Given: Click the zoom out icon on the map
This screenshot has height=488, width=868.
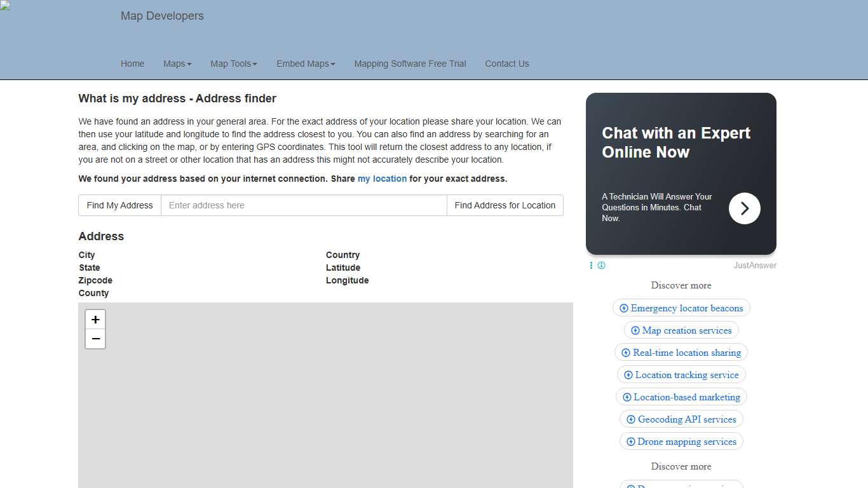Looking at the screenshot, I should tap(95, 339).
